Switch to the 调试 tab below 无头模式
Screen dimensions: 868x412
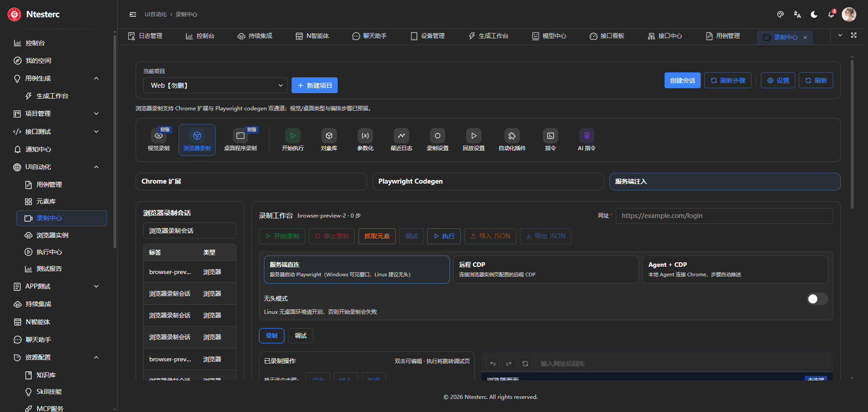301,336
